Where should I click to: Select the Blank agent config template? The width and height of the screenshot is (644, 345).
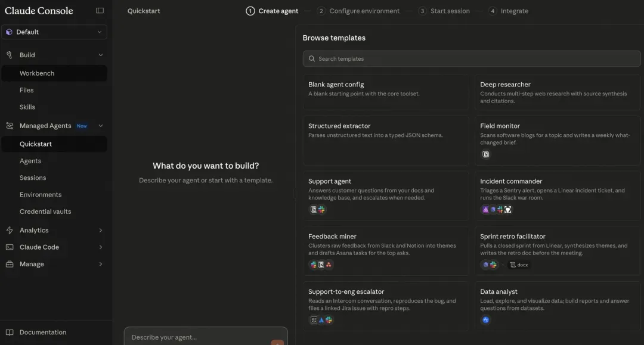coord(385,92)
